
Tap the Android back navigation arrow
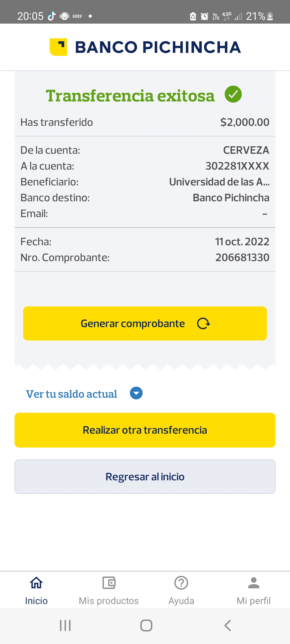pos(227,625)
